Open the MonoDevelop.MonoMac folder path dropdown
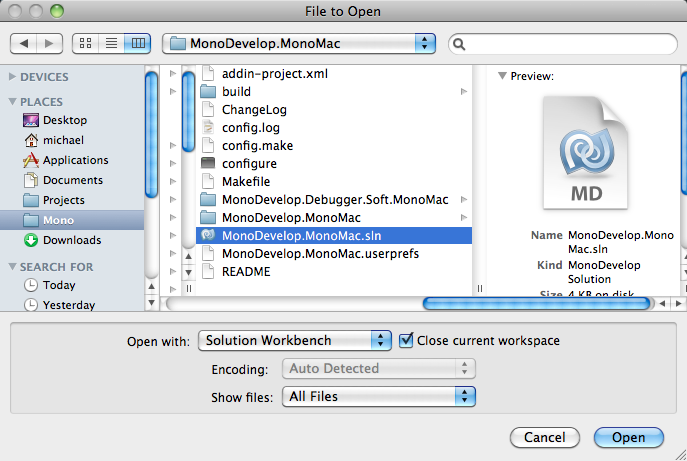Image resolution: width=687 pixels, height=461 pixels. 299,43
